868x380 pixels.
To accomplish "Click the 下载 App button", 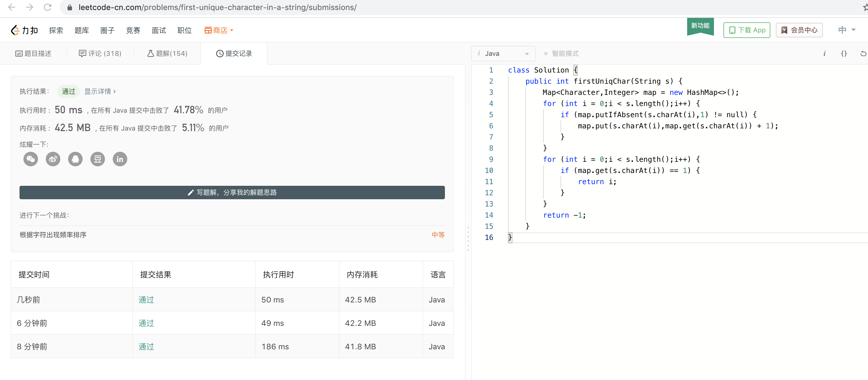I will pyautogui.click(x=747, y=30).
